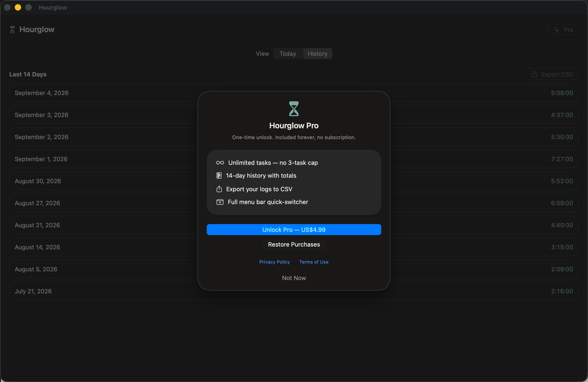Click the sparkle icon on the Pro button
588x382 pixels.
[556, 30]
